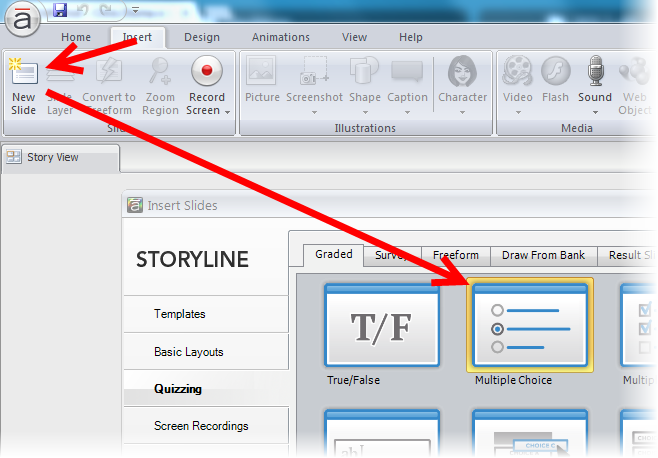Click the Screenshot icon
This screenshot has height=458, width=658.
coord(314,71)
